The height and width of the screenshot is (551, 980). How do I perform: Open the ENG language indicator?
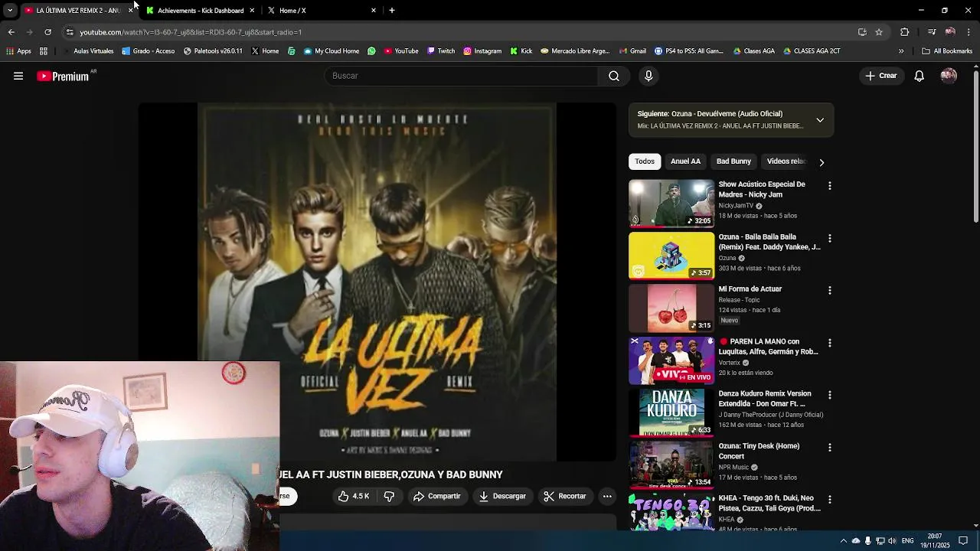[x=908, y=541]
